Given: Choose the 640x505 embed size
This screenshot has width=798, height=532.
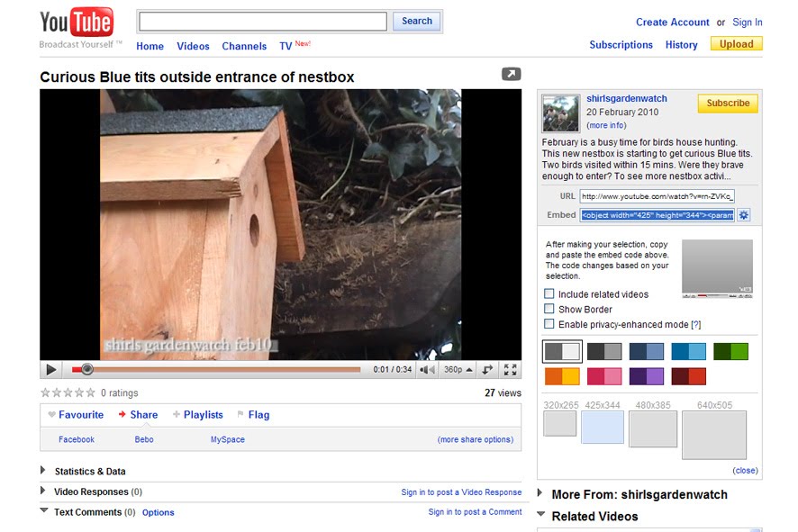Looking at the screenshot, I should [x=714, y=436].
